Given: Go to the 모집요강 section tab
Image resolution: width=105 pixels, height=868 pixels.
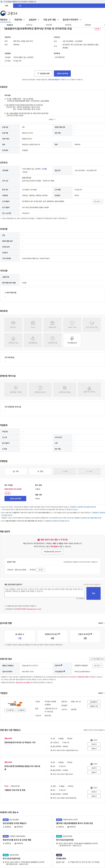Looking at the screenshot, I should pos(10,25).
